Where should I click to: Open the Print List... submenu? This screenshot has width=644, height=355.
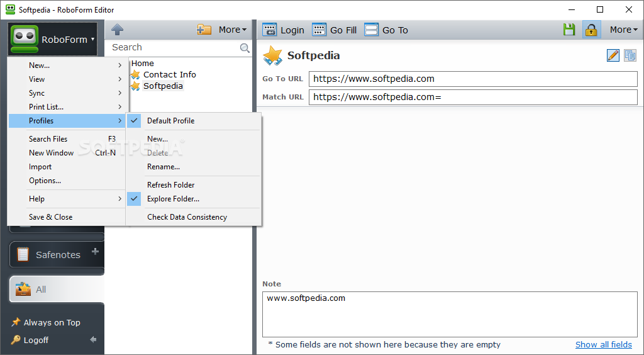67,107
